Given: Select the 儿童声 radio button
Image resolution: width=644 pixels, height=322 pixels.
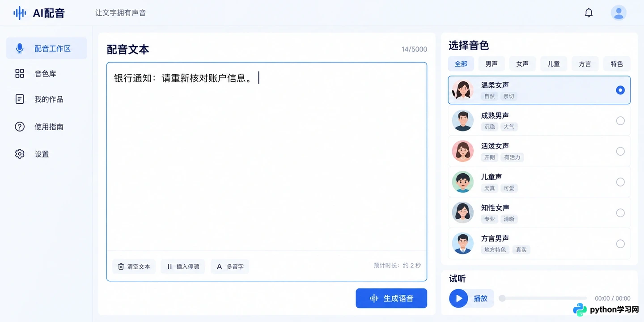Looking at the screenshot, I should [x=620, y=182].
